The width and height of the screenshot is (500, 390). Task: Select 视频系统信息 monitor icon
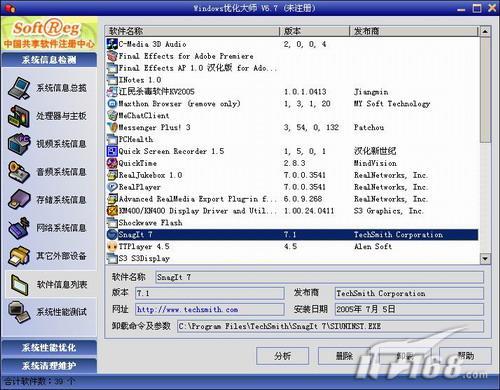[x=20, y=144]
